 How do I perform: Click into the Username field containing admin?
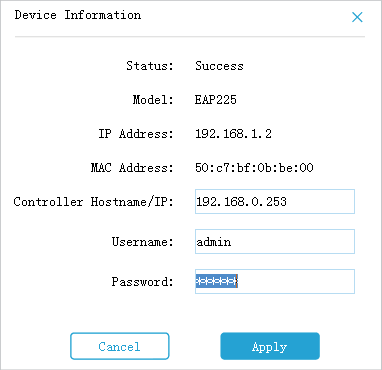click(x=275, y=241)
